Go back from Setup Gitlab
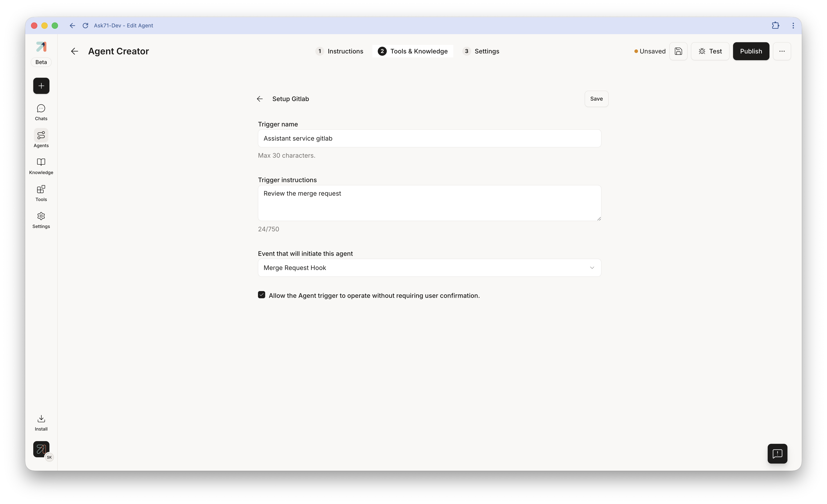Viewport: 827px width, 504px height. (x=260, y=99)
